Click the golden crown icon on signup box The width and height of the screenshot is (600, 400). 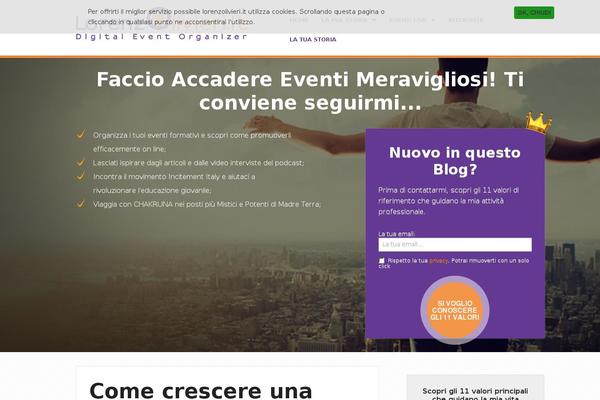click(x=539, y=122)
